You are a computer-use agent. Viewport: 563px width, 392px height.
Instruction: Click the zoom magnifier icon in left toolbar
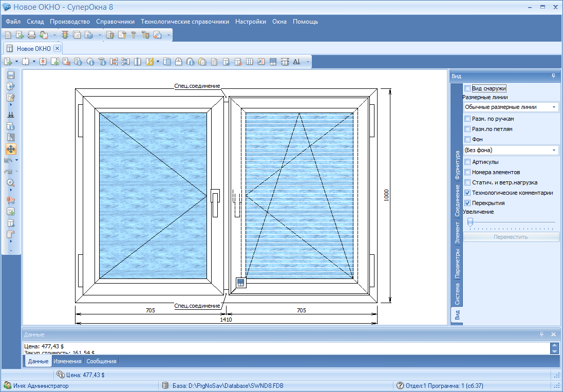[x=11, y=183]
